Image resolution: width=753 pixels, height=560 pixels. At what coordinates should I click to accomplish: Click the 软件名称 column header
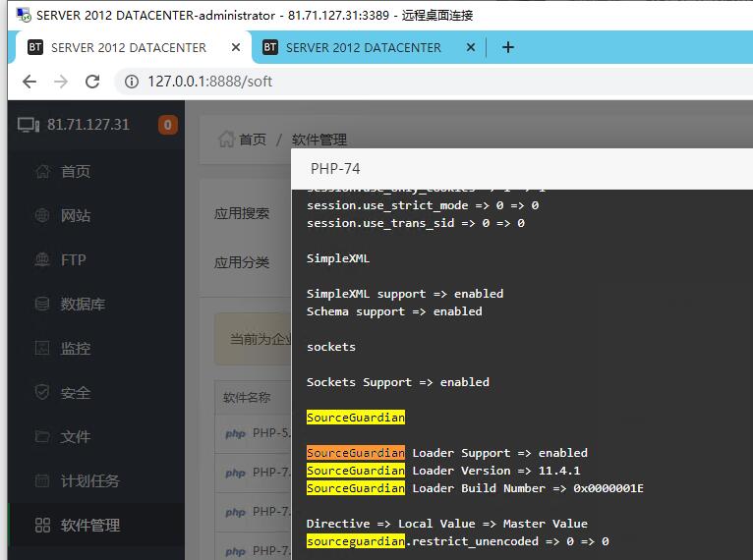tap(247, 397)
